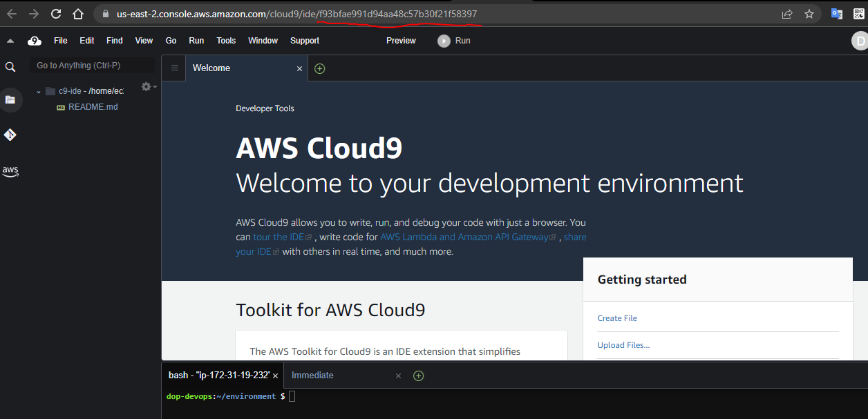Image resolution: width=868 pixels, height=419 pixels.
Task: Click the Cloud9 cloud logo in the top bar
Action: (x=35, y=40)
